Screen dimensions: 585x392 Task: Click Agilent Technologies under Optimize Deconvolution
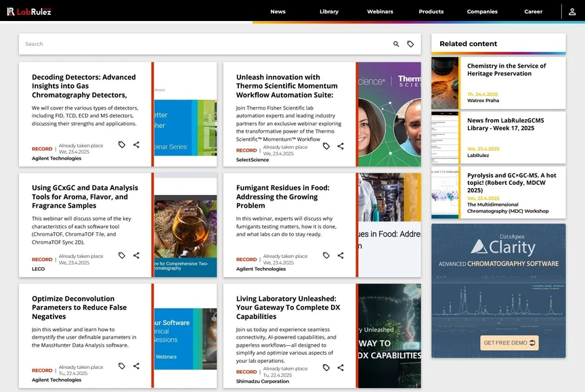56,380
